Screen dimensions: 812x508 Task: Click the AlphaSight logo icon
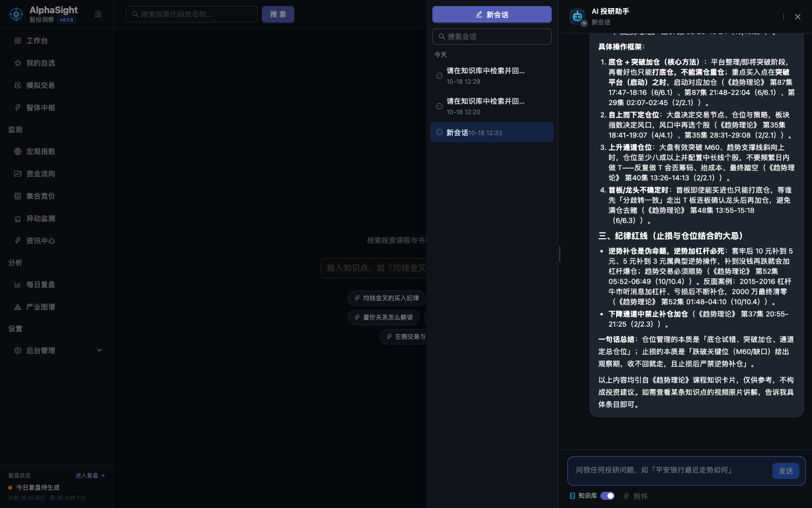(16, 14)
